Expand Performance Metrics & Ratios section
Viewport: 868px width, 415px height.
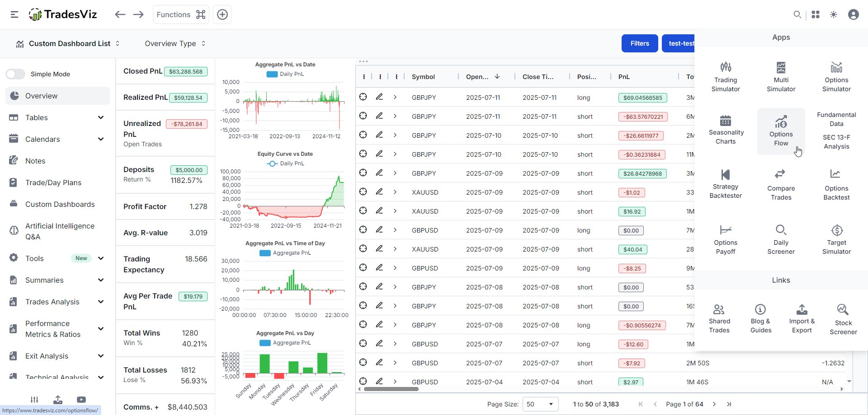pos(57,329)
